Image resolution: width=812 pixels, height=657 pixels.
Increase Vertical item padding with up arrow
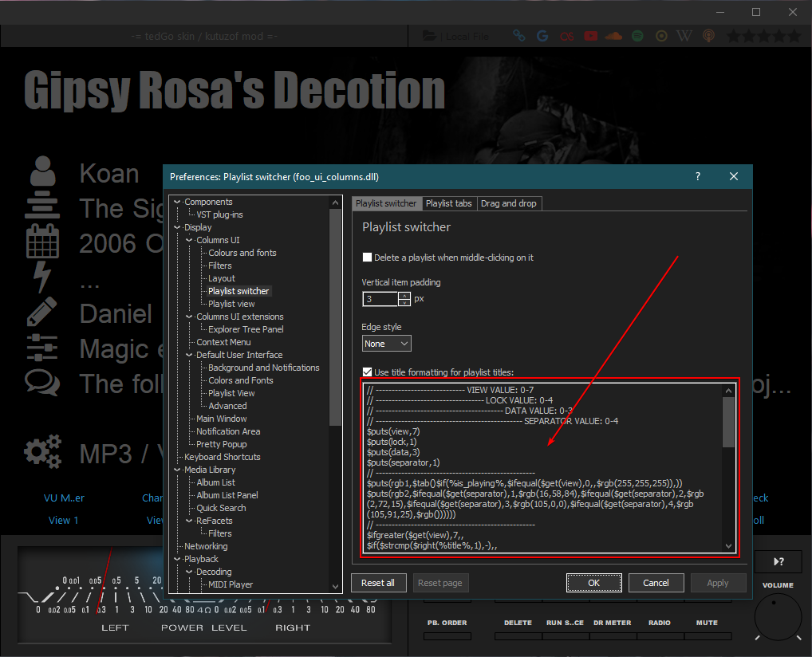point(404,296)
